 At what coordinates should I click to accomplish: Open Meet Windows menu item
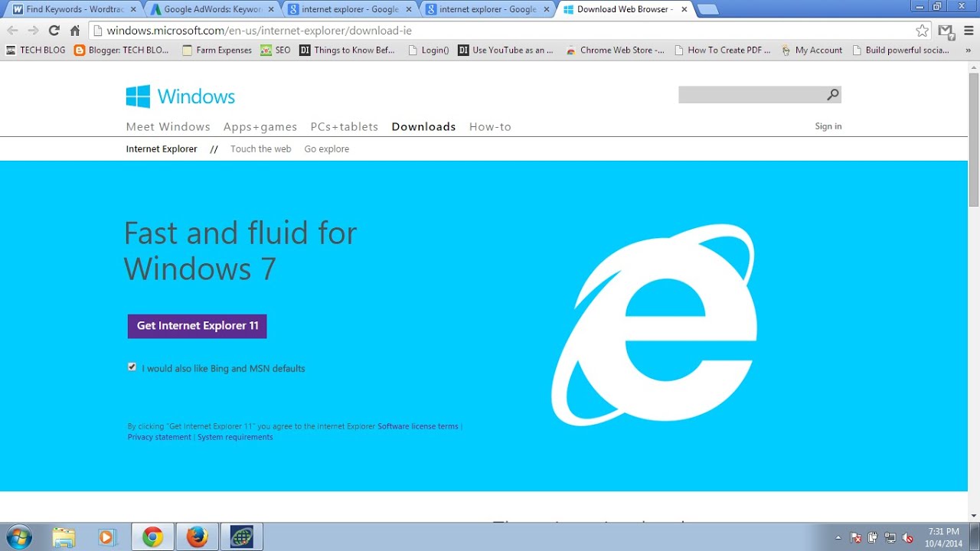coord(168,127)
